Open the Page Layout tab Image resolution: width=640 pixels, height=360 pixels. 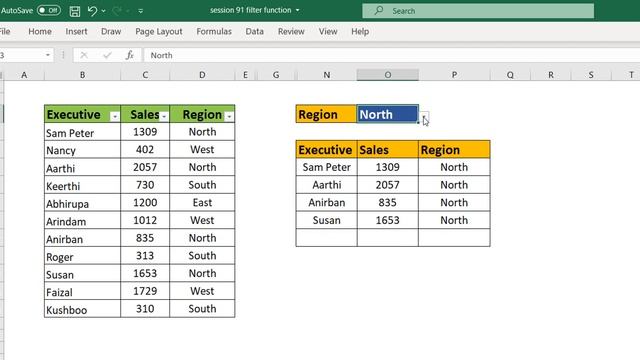tap(159, 31)
